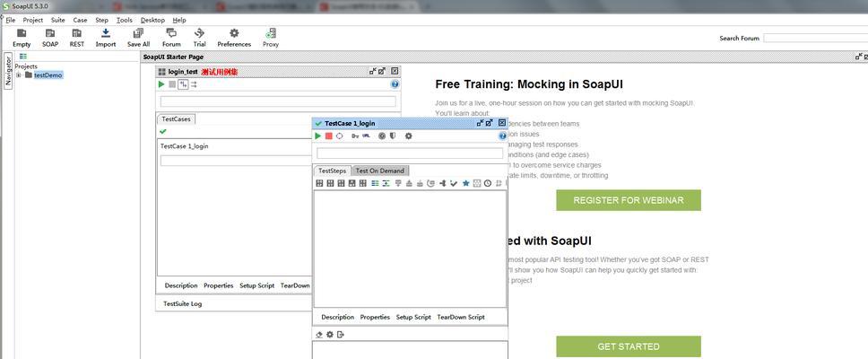Open Setup Script tab in login_test window

(x=256, y=285)
